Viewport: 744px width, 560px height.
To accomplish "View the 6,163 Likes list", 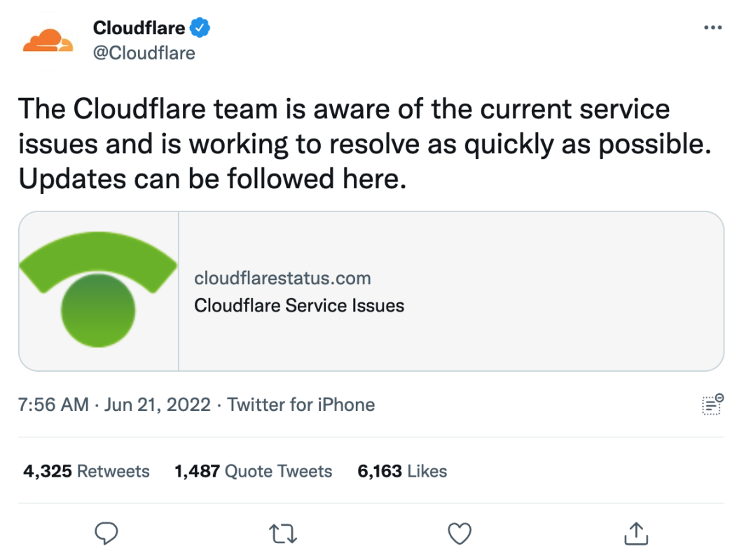I will 403,471.
